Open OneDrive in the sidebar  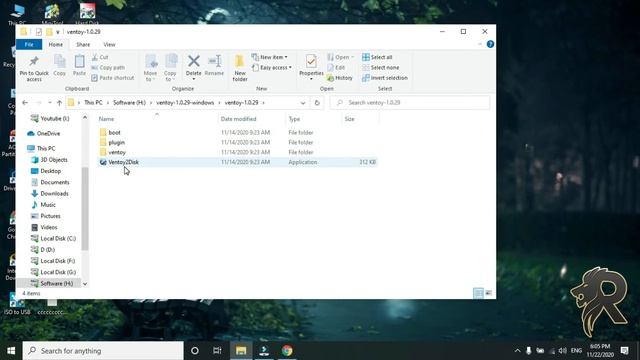tap(44, 133)
